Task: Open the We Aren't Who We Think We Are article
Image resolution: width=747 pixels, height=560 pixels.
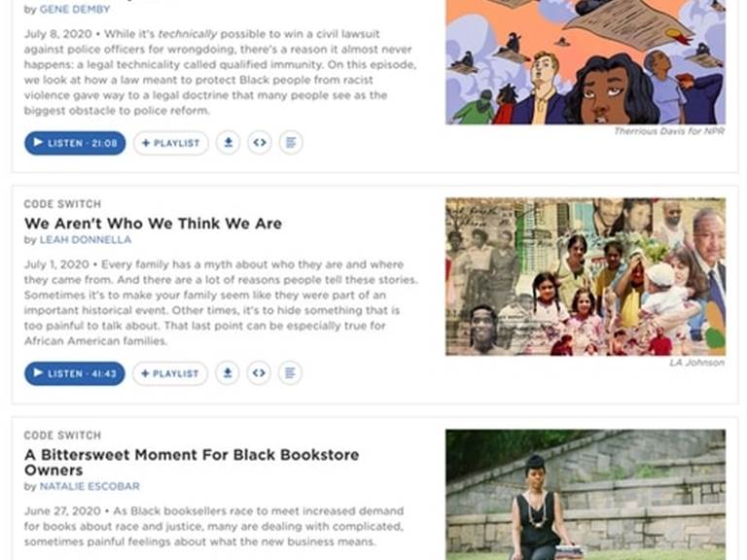Action: click(x=153, y=224)
